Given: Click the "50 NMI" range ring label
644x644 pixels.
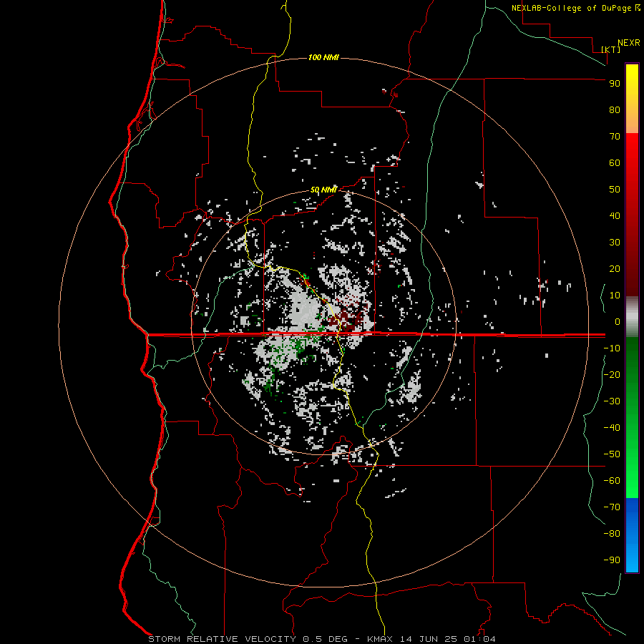Looking at the screenshot, I should [323, 190].
